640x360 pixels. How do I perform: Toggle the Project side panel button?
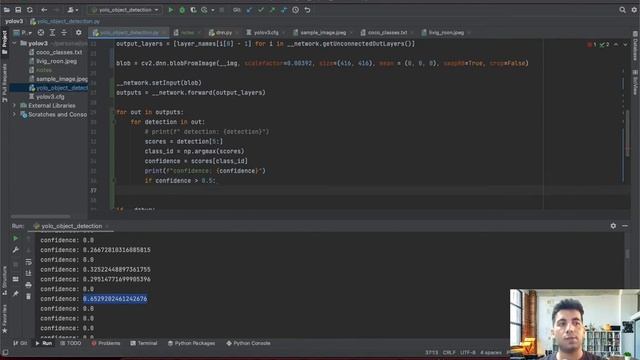point(4,42)
